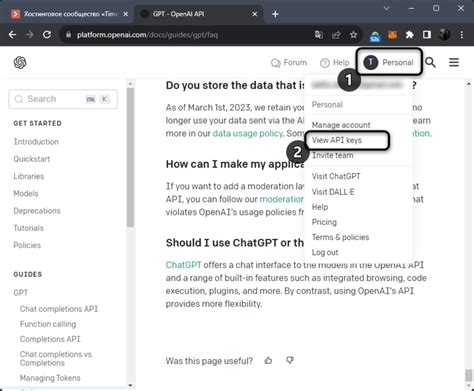The height and width of the screenshot is (391, 474).
Task: Click the OpenAI logo icon
Action: 20,62
